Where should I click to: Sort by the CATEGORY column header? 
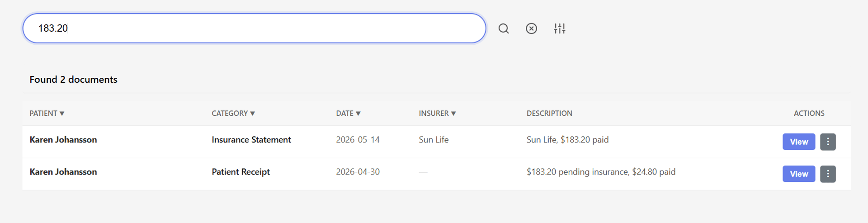point(233,113)
